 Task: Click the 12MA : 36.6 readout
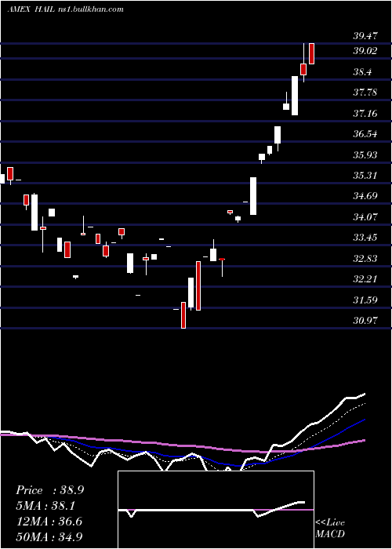(49, 522)
